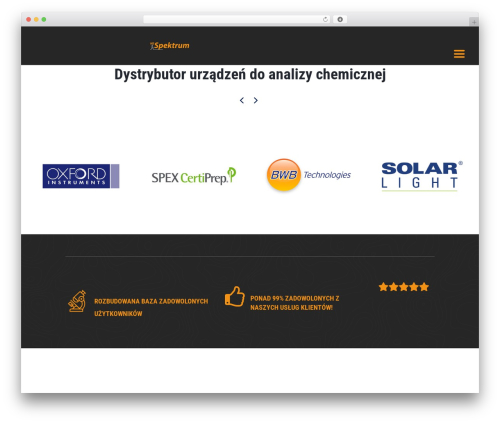Viewport: 500px width, 423px height.
Task: Click the microscope icon
Action: point(77,301)
